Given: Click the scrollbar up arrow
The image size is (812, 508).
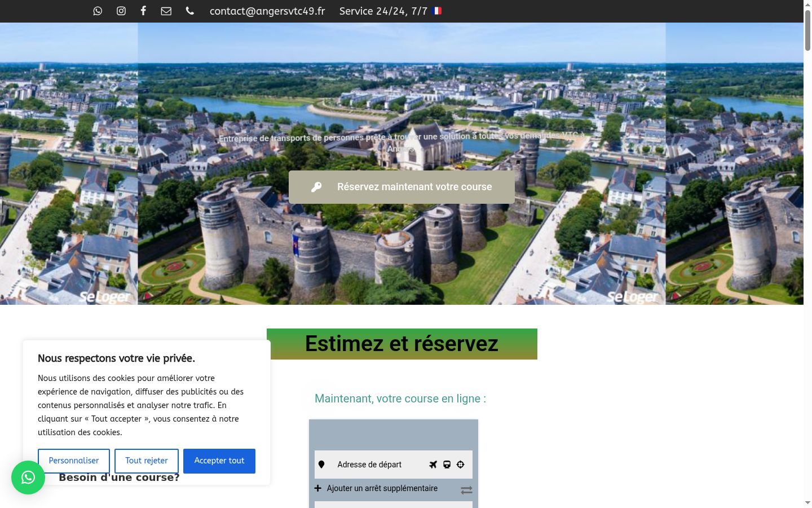Looking at the screenshot, I should click(x=807, y=4).
